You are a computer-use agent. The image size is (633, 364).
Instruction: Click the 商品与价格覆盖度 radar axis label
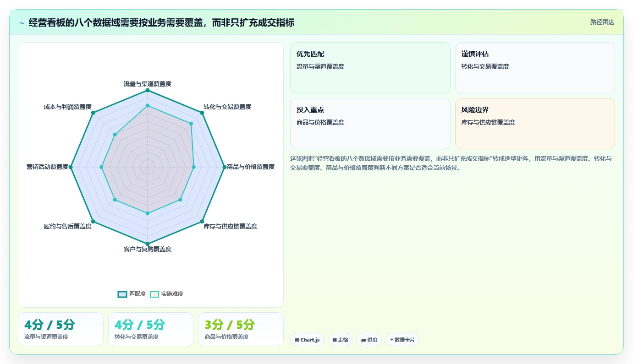tap(251, 167)
